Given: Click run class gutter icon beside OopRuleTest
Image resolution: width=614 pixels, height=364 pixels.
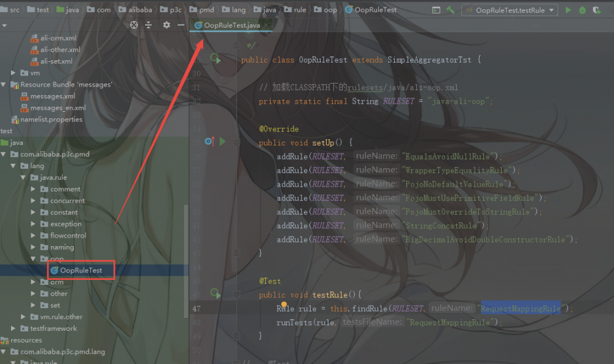Looking at the screenshot, I should pyautogui.click(x=216, y=59).
